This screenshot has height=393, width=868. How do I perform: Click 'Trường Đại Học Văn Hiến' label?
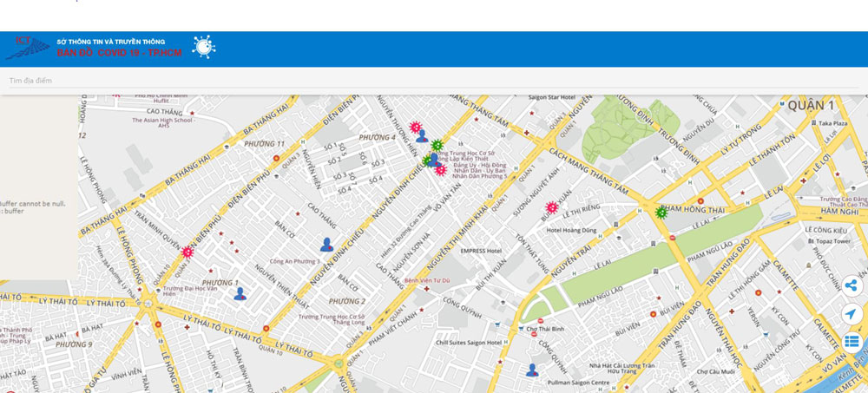click(191, 291)
